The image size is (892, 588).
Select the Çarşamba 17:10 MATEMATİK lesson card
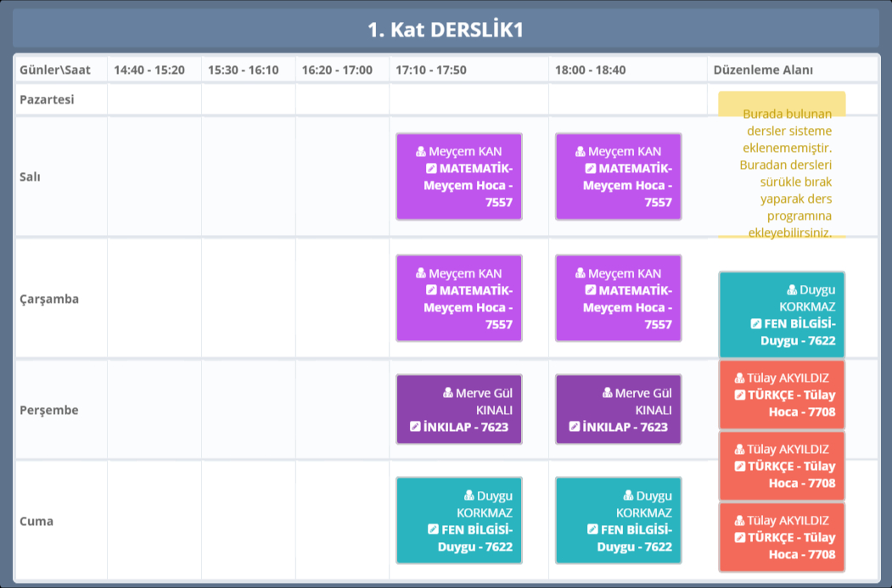click(459, 299)
